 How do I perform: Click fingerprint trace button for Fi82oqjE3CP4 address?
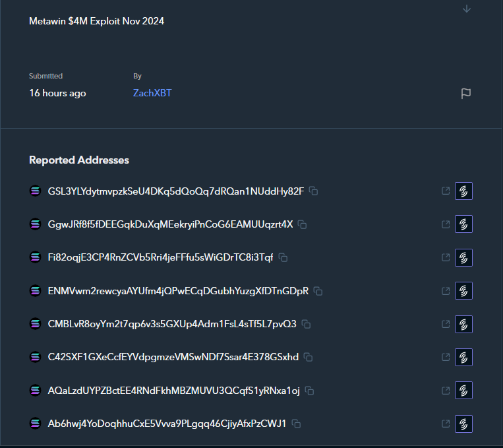tap(463, 257)
